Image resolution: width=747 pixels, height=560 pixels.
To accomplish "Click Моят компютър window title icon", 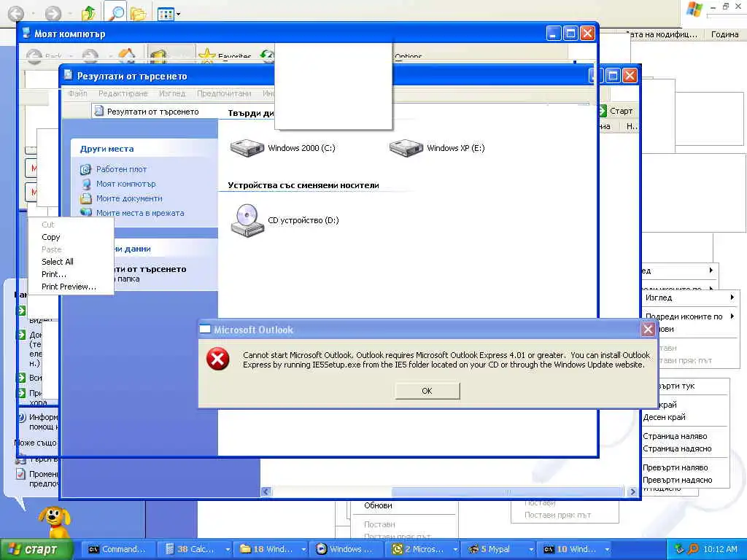I will tap(27, 34).
